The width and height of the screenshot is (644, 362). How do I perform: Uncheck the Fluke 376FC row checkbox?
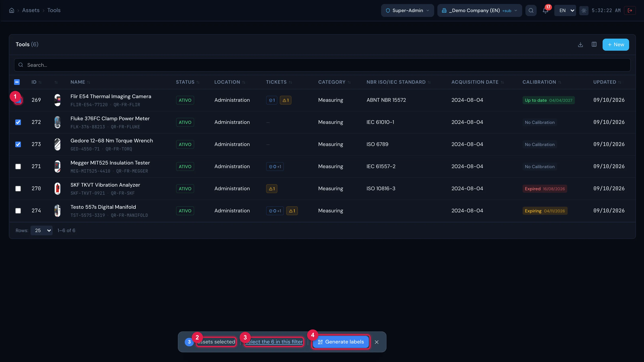[18, 122]
